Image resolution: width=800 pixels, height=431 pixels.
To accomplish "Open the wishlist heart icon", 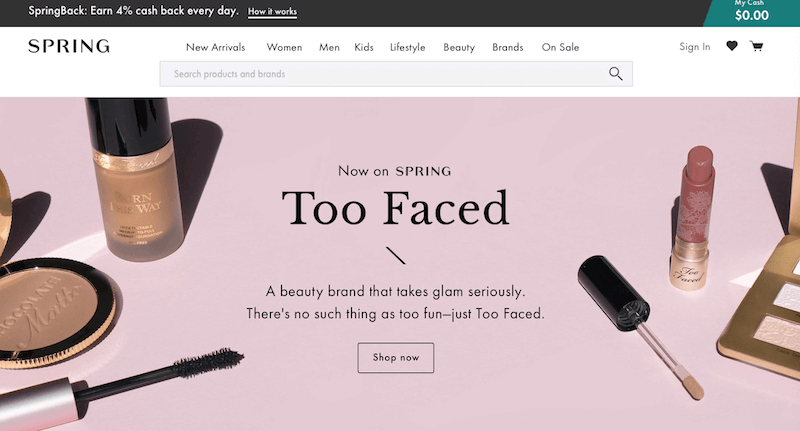I will point(732,46).
